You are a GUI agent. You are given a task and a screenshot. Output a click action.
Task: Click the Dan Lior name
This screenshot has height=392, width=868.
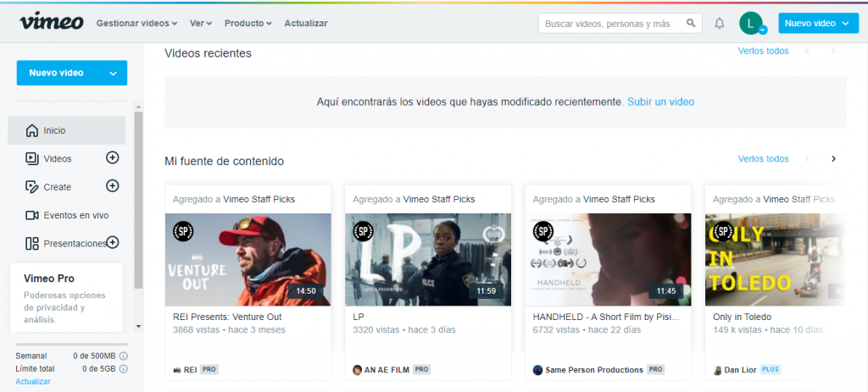(x=740, y=370)
